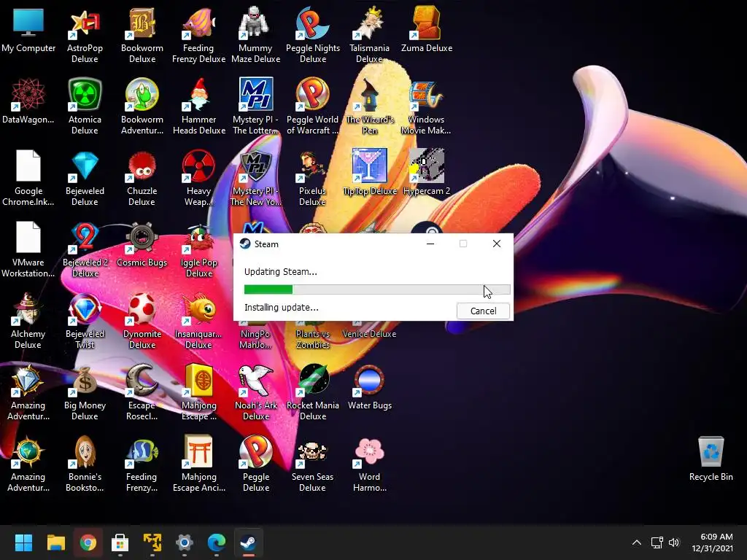The height and width of the screenshot is (560, 747).
Task: Select Bejeweled Twist shortcut
Action: (x=85, y=322)
